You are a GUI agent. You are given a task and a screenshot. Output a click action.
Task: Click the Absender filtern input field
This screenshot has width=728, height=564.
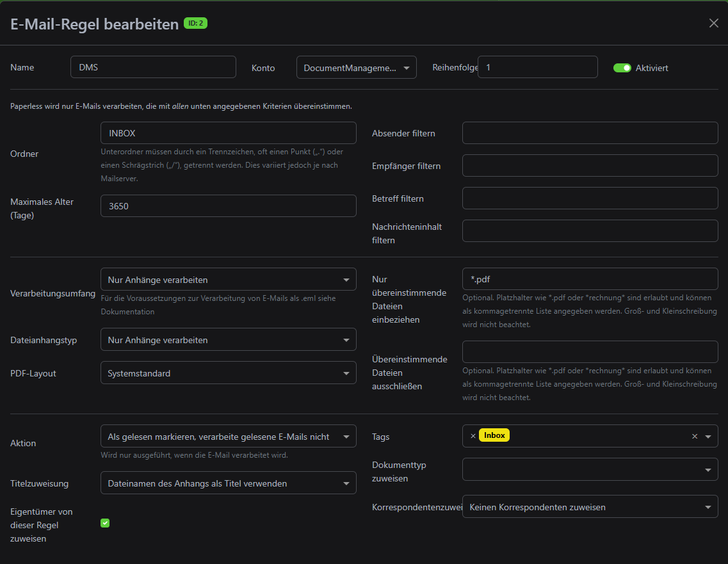(590, 133)
